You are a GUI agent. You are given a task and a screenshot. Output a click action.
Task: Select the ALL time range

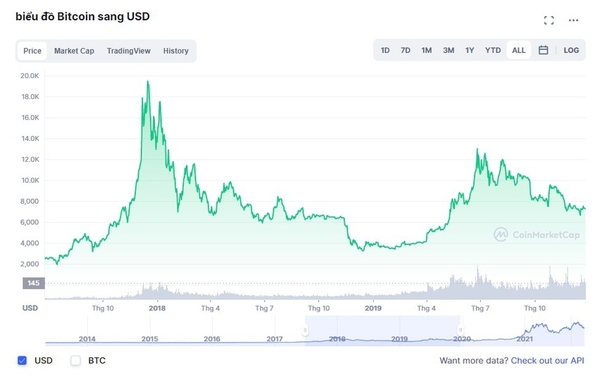[518, 50]
